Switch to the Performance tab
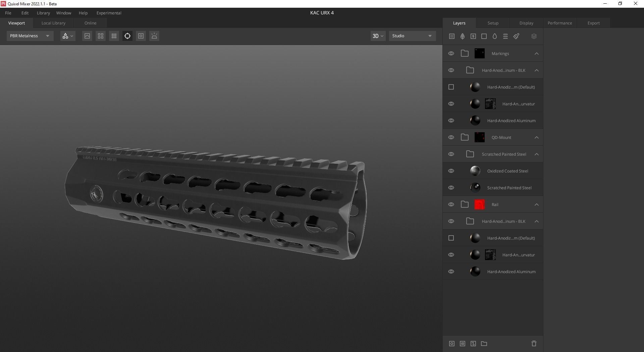The image size is (644, 352). (560, 23)
